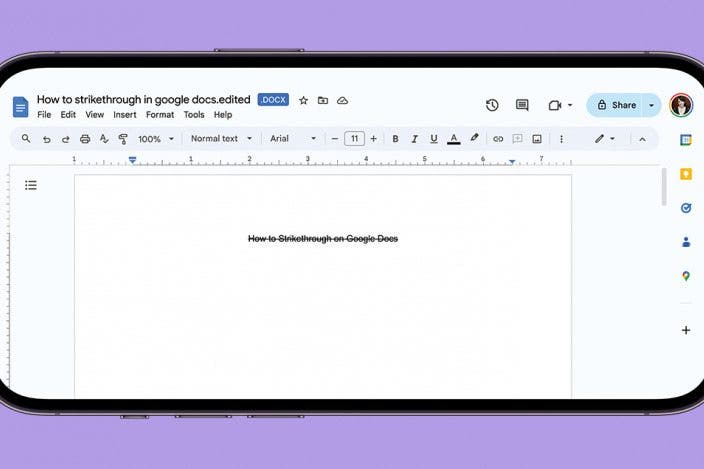Image resolution: width=704 pixels, height=469 pixels.
Task: Open the Insert menu
Action: point(125,115)
